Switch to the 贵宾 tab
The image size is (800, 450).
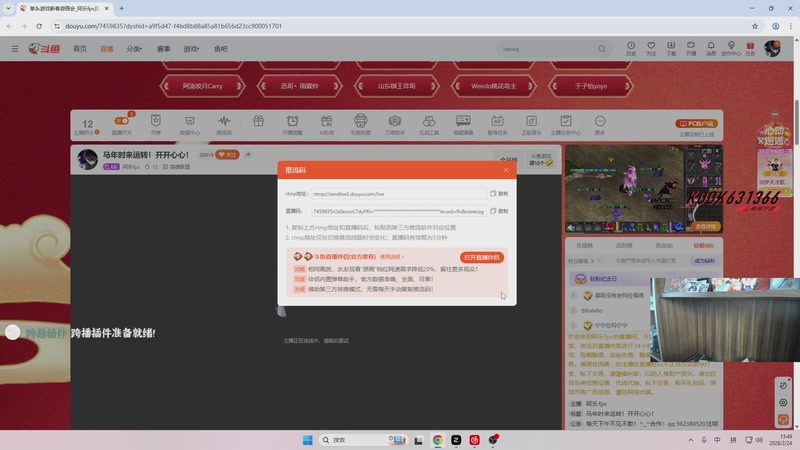pos(664,245)
